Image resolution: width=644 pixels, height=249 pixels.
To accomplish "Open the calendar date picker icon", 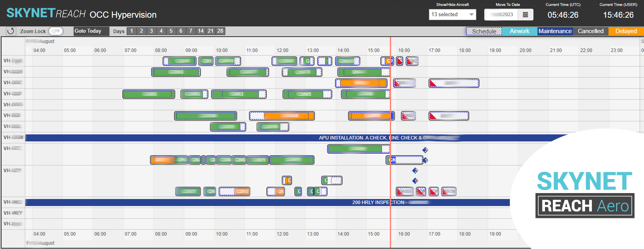I will tap(525, 15).
